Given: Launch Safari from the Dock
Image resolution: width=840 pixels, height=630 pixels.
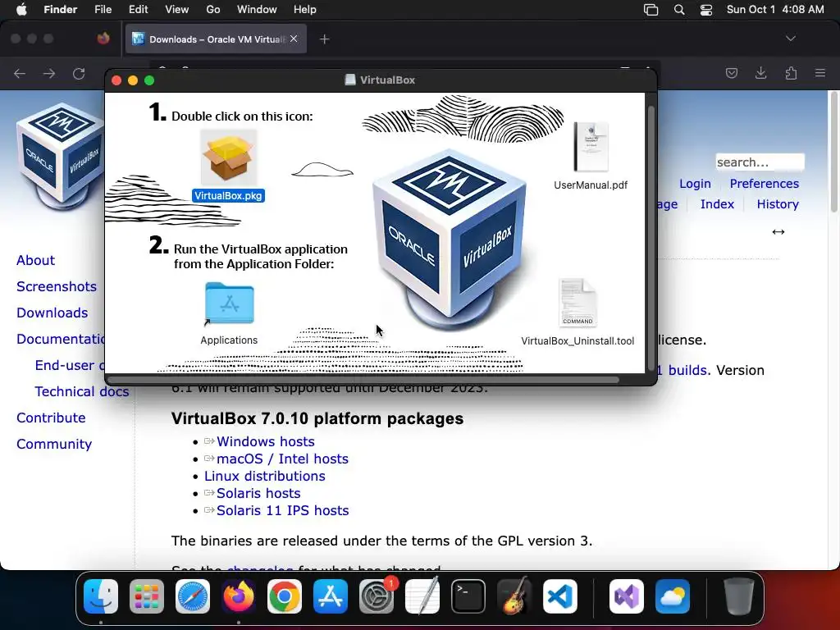Looking at the screenshot, I should pos(193,596).
